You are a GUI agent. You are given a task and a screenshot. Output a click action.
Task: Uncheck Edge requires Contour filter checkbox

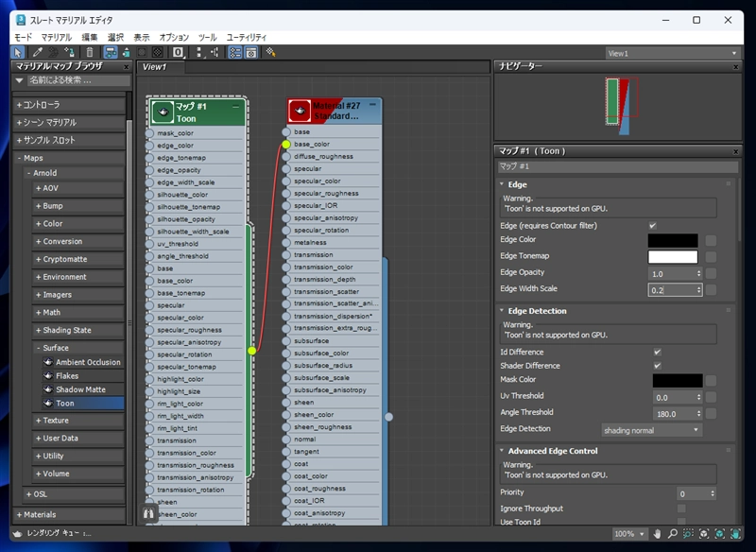653,226
